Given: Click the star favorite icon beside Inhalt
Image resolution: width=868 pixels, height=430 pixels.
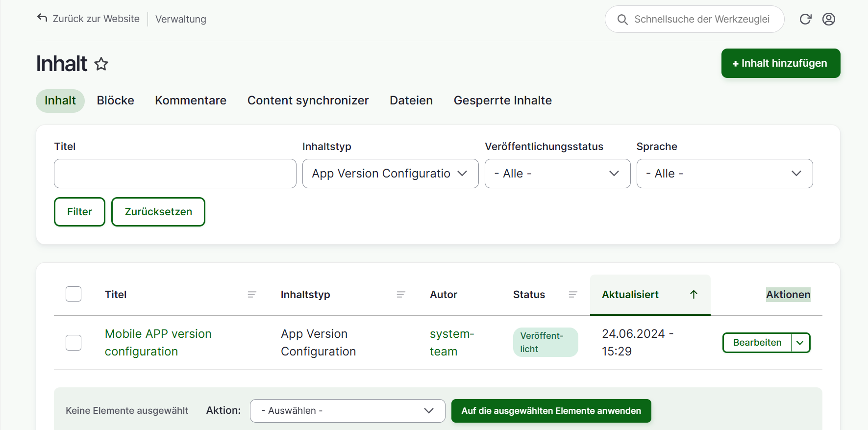Looking at the screenshot, I should point(101,64).
